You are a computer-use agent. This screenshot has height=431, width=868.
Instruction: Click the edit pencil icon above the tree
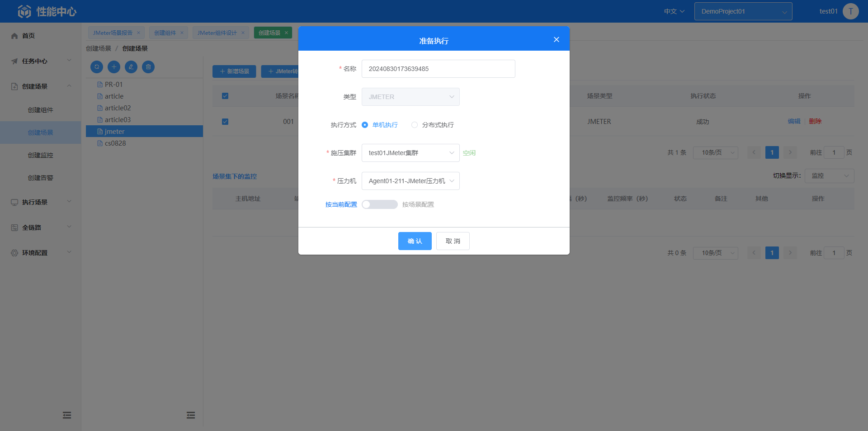[131, 67]
